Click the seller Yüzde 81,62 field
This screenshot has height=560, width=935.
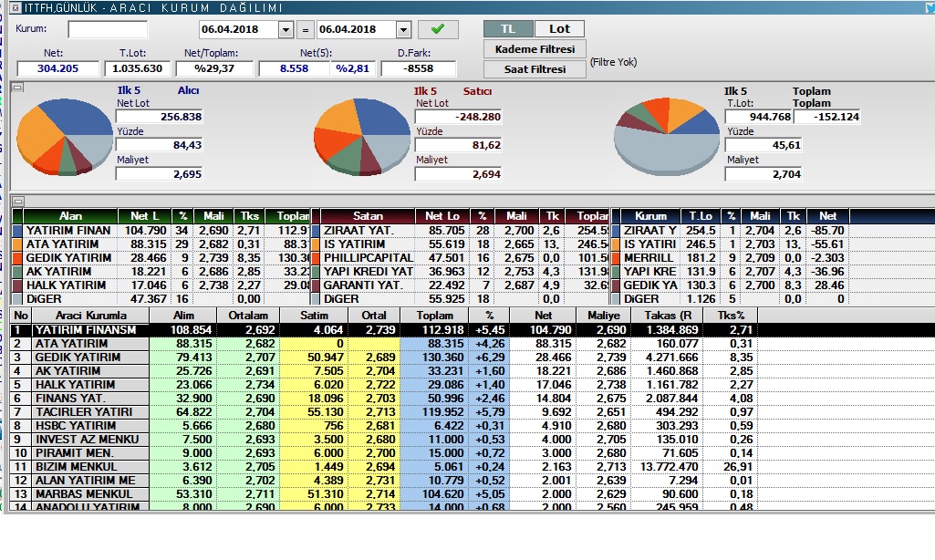click(458, 145)
